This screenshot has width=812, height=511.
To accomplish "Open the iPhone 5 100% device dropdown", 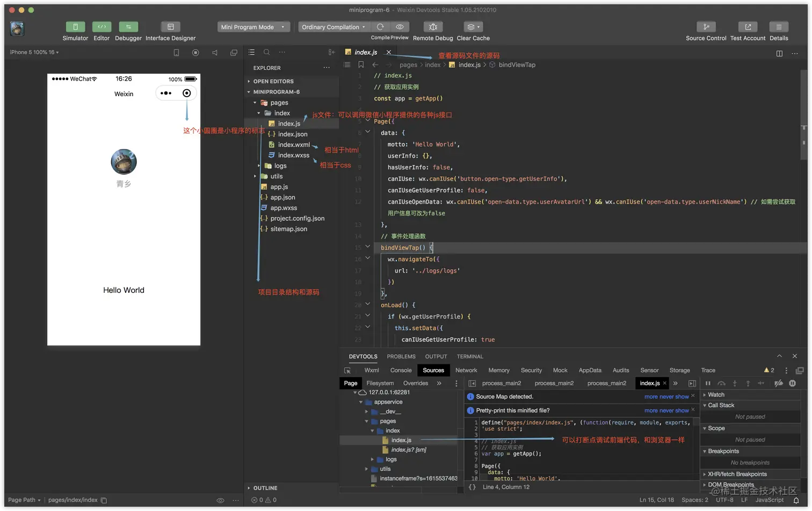I will click(34, 52).
